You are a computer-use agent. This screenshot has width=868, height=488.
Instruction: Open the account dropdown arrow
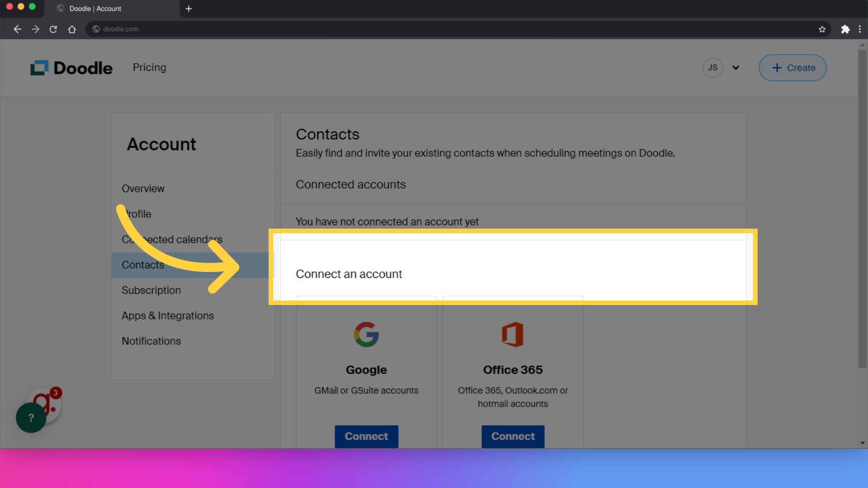point(736,67)
